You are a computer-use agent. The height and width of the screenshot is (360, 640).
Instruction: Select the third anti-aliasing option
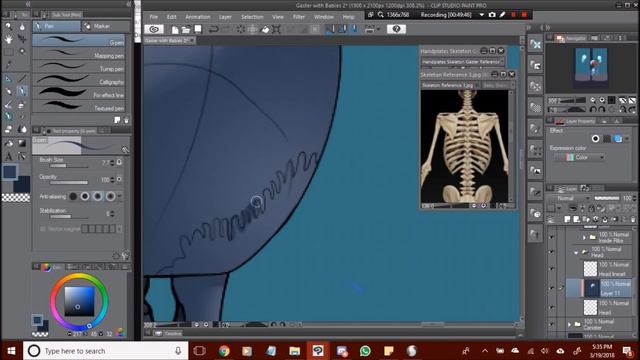click(98, 196)
